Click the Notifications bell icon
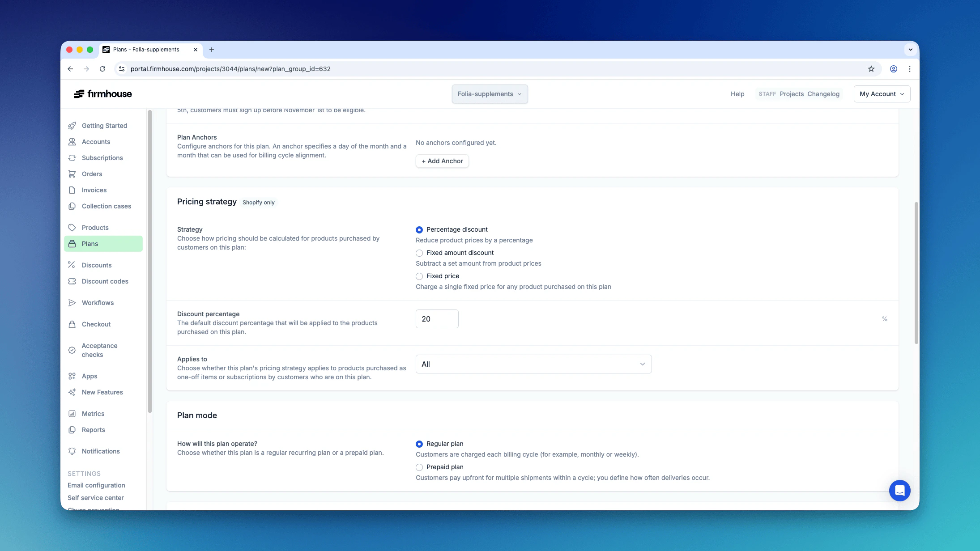The image size is (980, 551). [x=72, y=451]
